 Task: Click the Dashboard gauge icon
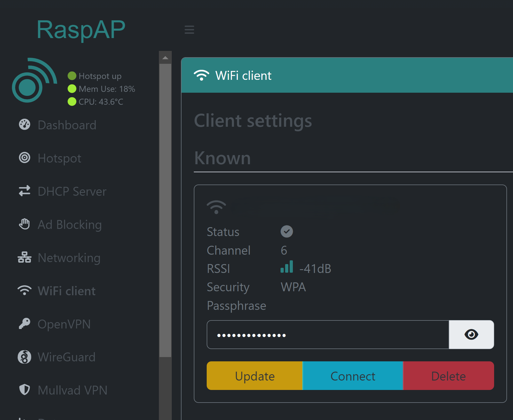[25, 124]
